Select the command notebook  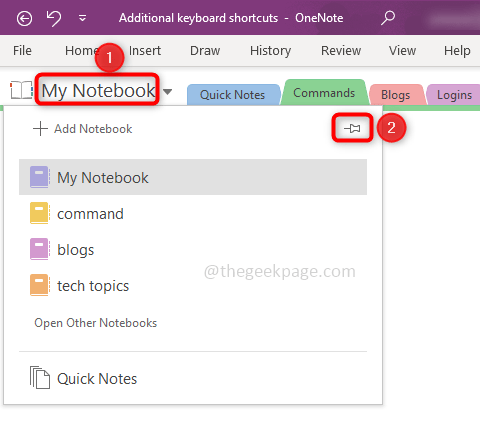(x=193, y=213)
